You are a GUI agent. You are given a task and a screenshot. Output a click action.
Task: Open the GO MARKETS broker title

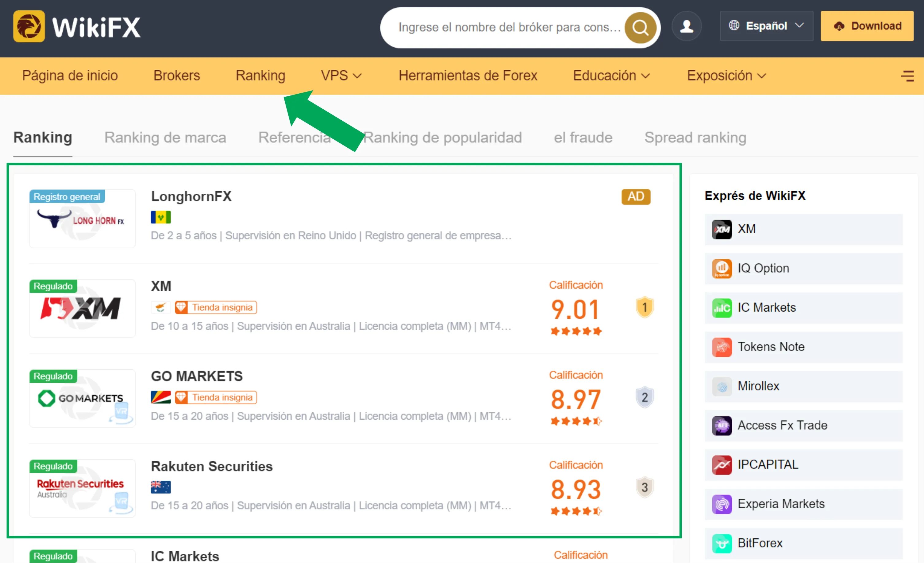[197, 376]
